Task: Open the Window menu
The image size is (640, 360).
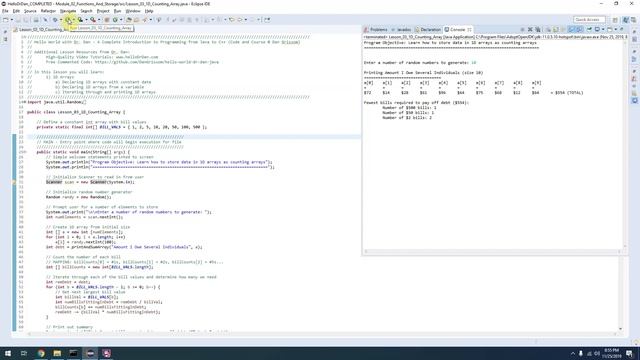Action: point(133,11)
